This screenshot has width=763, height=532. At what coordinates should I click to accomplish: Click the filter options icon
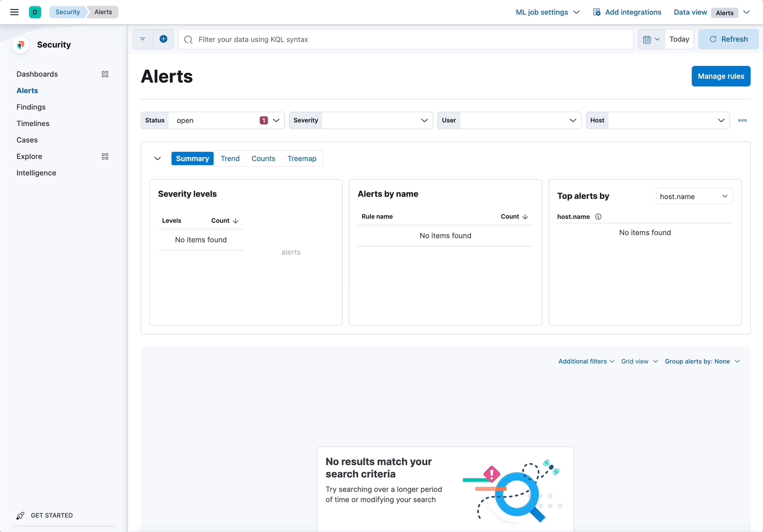tap(143, 39)
